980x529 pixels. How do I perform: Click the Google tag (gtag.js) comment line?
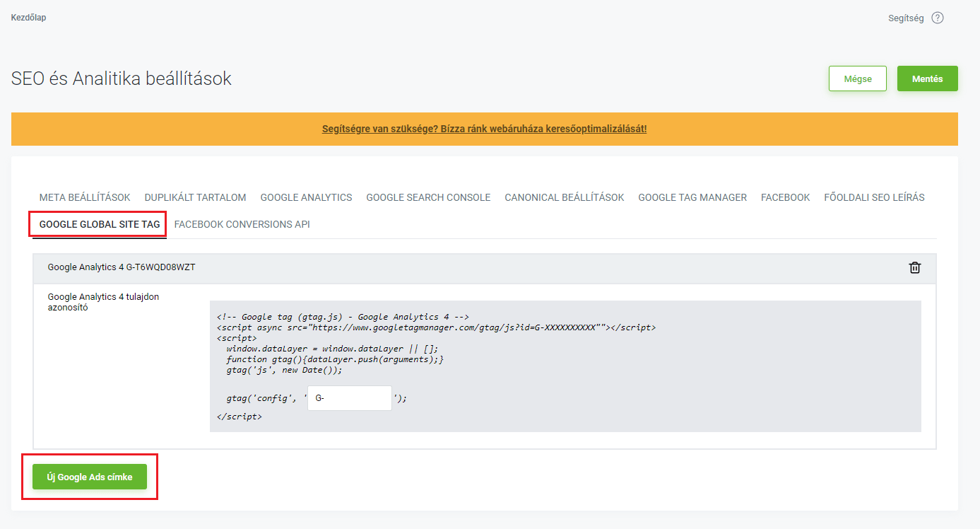[343, 318]
